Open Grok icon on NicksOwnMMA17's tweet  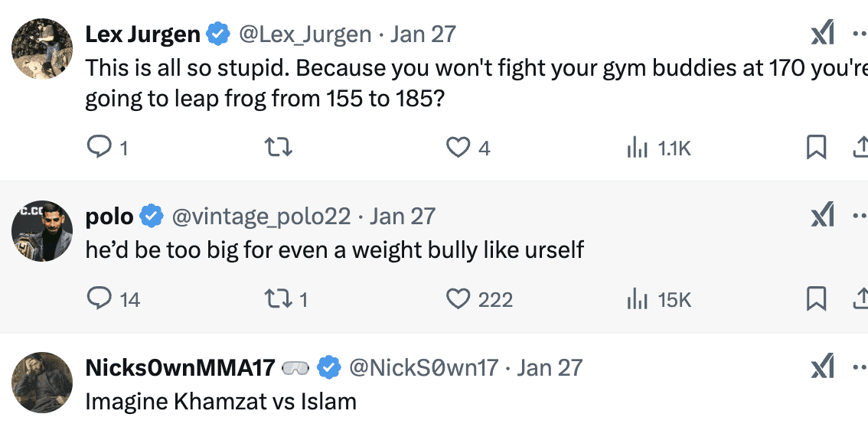(822, 369)
